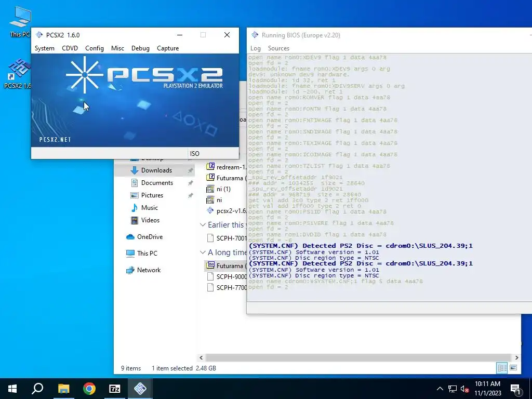Open the Config menu in PCSX2
This screenshot has width=532, height=399.
click(x=95, y=48)
